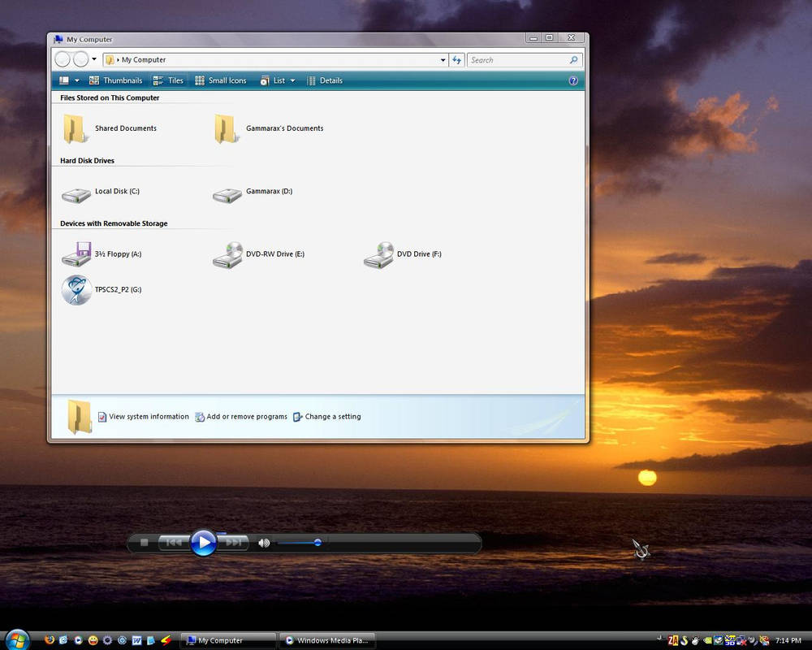Click Previous track on media toolbar

tap(174, 542)
